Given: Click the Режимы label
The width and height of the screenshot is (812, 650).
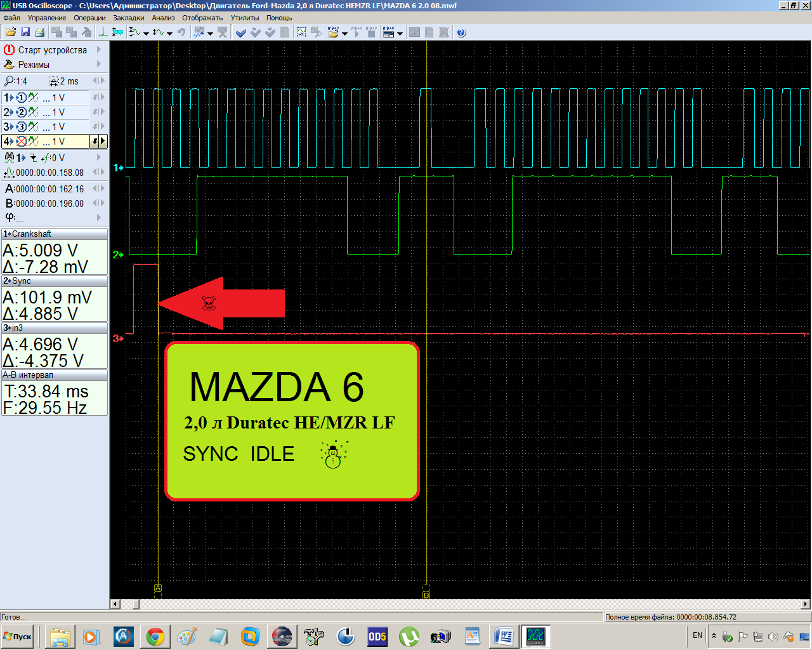Looking at the screenshot, I should (x=34, y=65).
